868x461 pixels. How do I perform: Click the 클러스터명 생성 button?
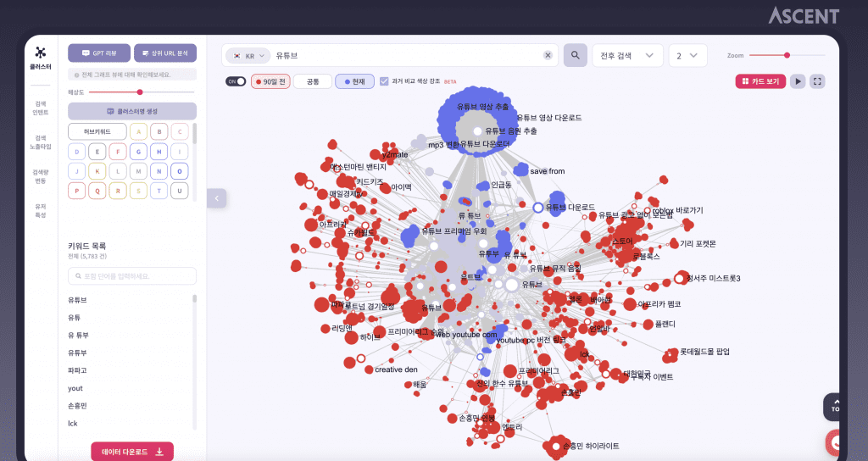tap(132, 111)
